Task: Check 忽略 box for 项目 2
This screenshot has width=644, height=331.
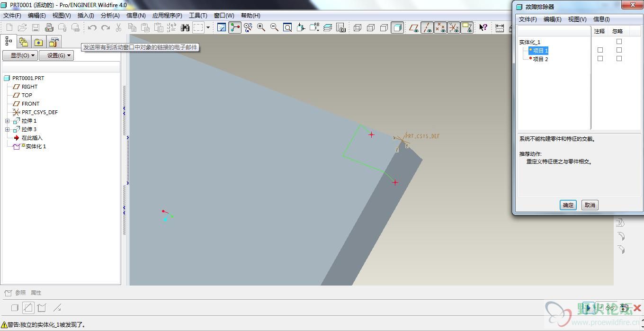Action: tap(619, 59)
